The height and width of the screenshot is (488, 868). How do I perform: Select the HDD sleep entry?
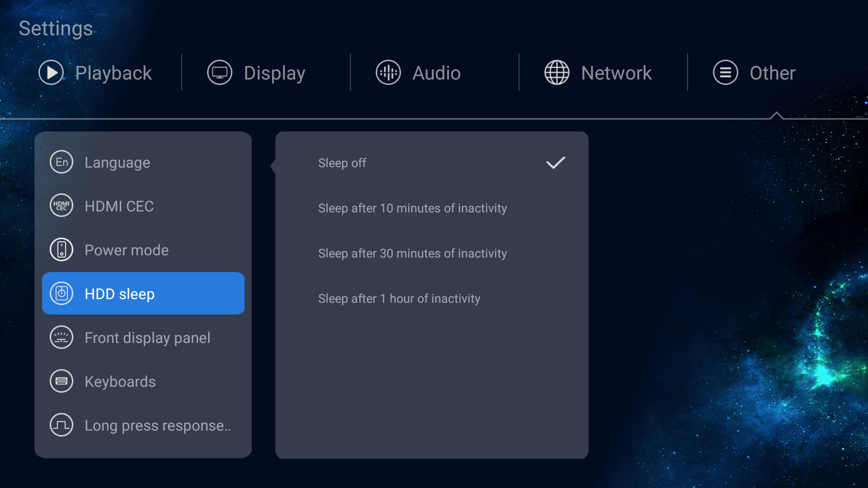(x=143, y=293)
